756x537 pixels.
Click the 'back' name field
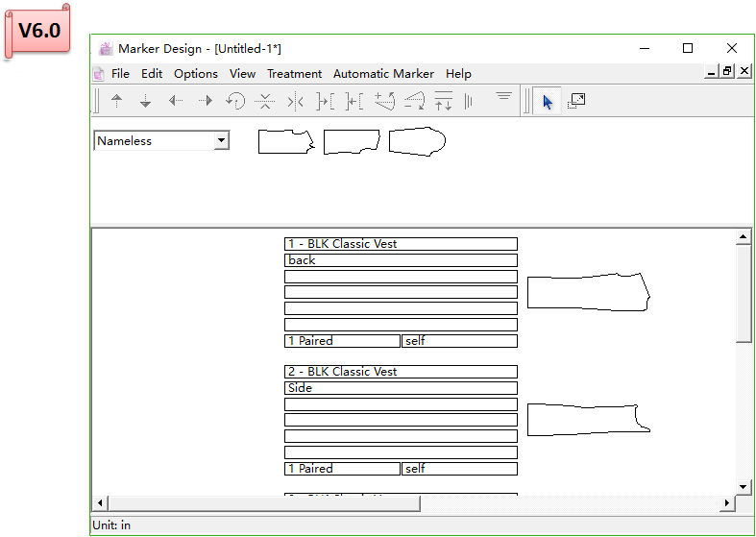pyautogui.click(x=401, y=260)
